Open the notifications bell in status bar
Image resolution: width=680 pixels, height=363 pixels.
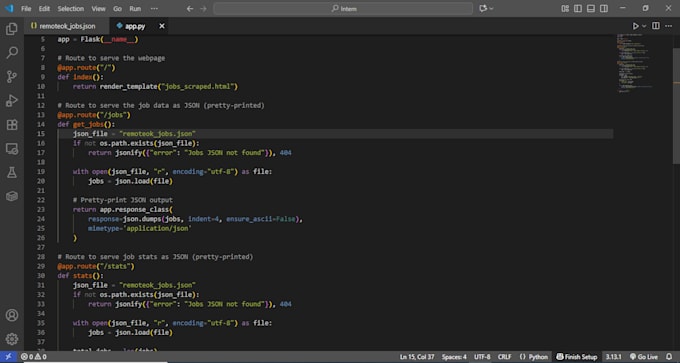(x=669, y=357)
